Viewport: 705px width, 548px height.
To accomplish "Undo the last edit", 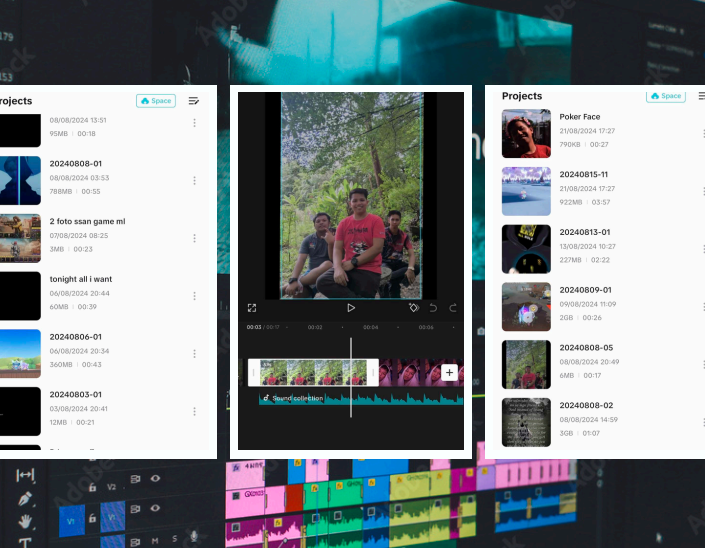I will (x=433, y=308).
